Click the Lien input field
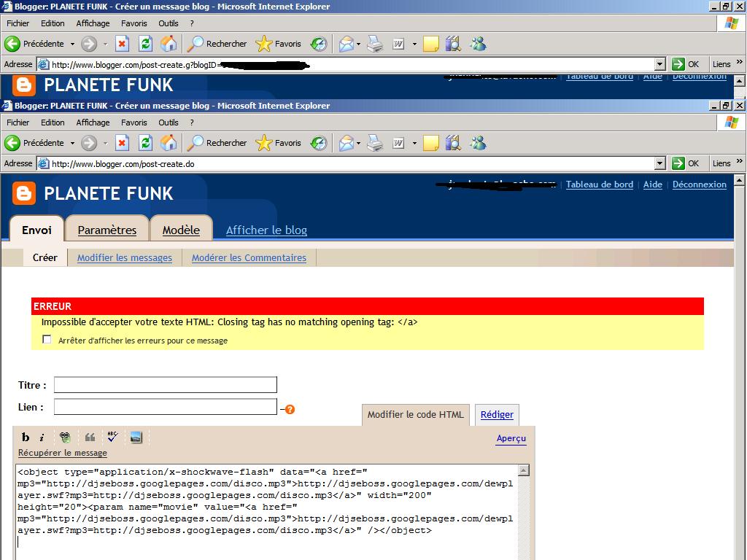 click(166, 407)
